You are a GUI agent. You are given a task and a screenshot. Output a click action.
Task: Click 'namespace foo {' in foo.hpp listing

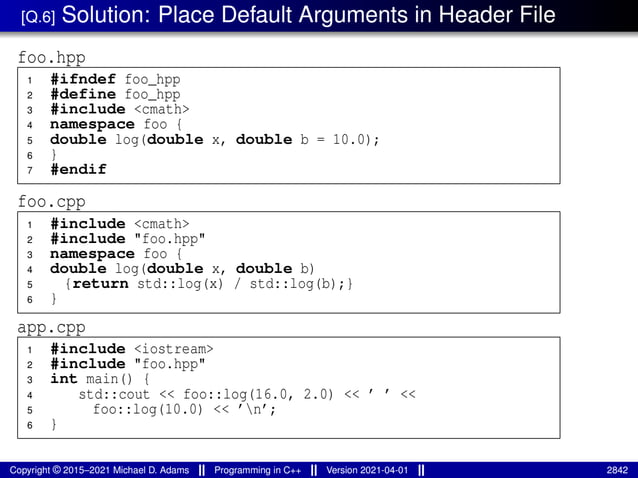[x=116, y=124]
